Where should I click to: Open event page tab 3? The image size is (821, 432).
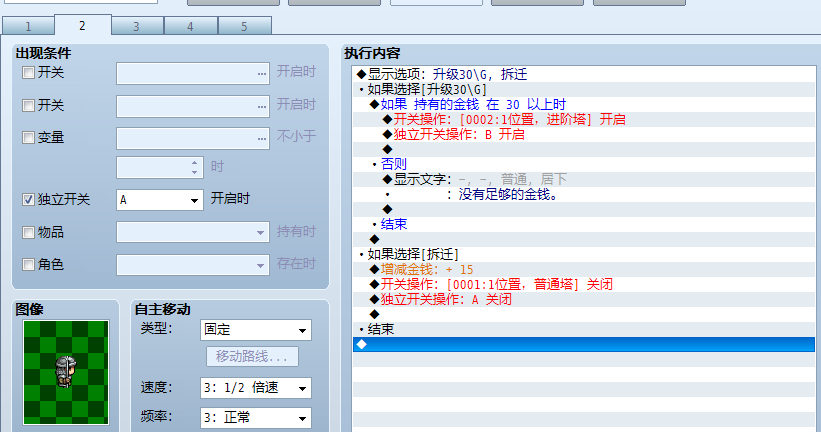click(x=137, y=26)
